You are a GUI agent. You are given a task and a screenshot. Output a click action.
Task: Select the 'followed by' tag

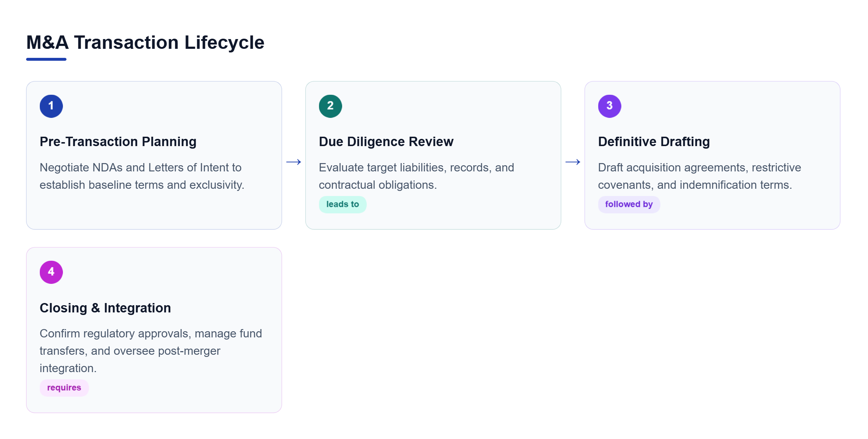tap(629, 204)
